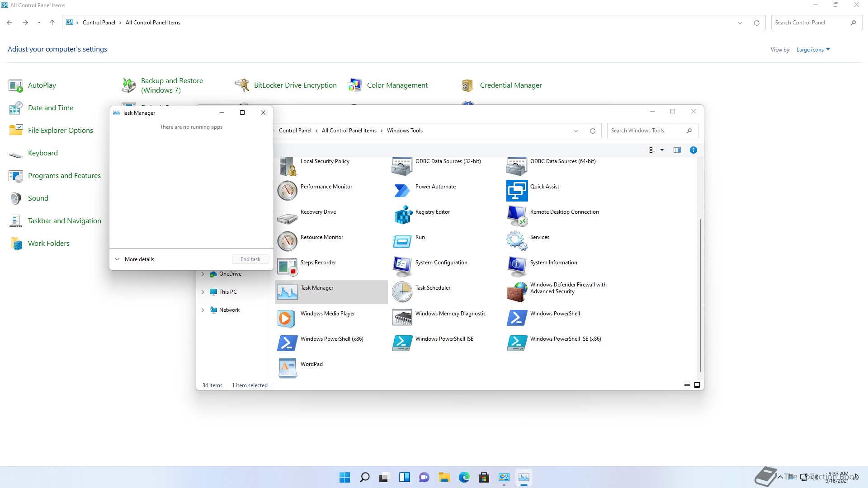868x488 pixels.
Task: Open Windows PowerShell icon
Action: (517, 318)
